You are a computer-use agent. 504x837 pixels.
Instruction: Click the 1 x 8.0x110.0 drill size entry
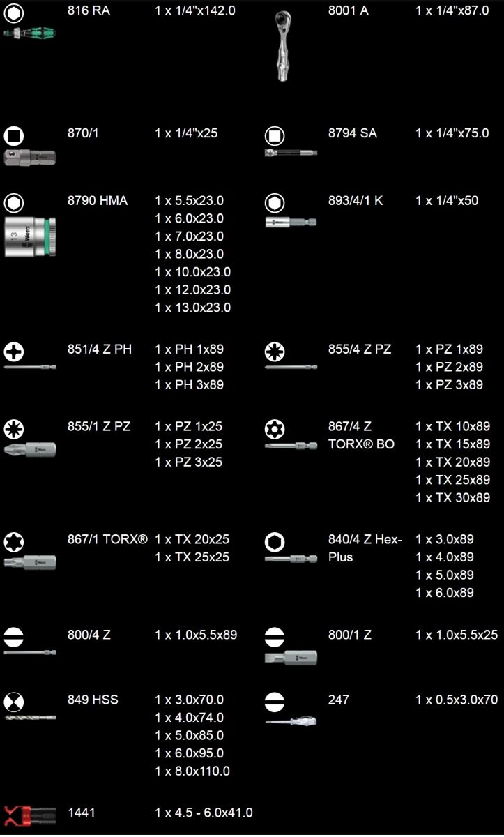[x=192, y=771]
